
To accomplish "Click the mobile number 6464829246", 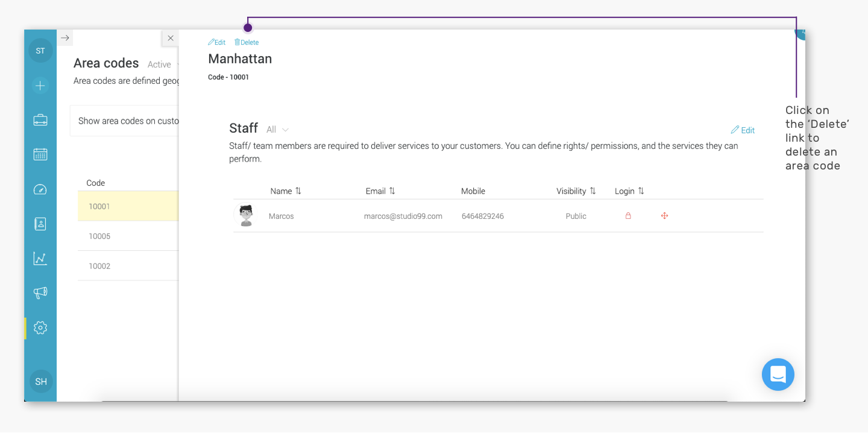I will coord(483,216).
